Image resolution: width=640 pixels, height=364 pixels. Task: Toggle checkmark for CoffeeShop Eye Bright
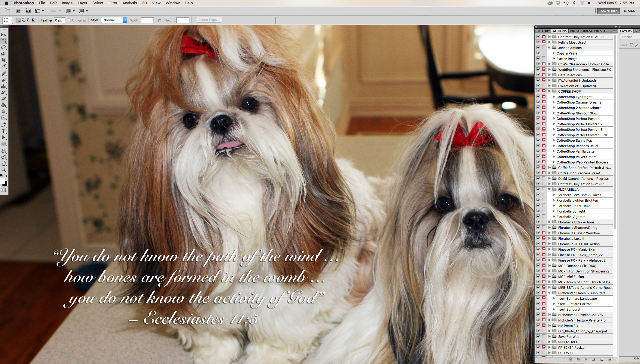pos(538,96)
